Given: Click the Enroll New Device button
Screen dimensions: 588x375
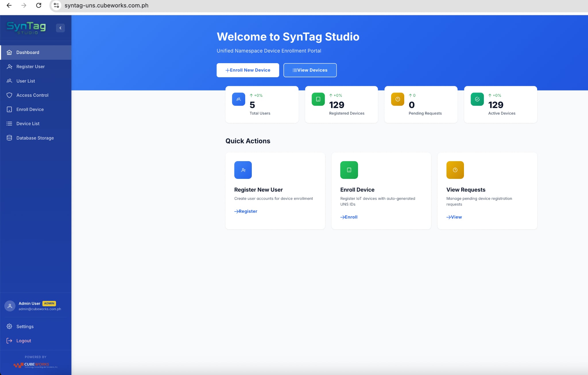Looking at the screenshot, I should point(248,70).
